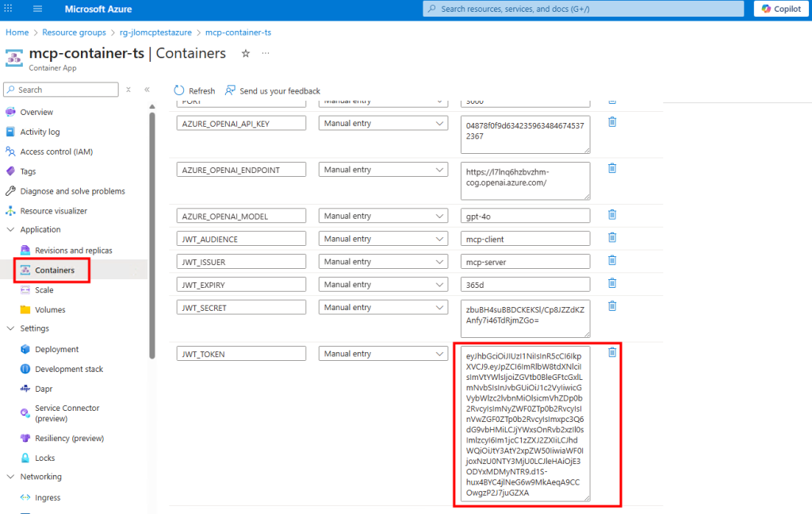Click the Refresh button

pos(194,90)
